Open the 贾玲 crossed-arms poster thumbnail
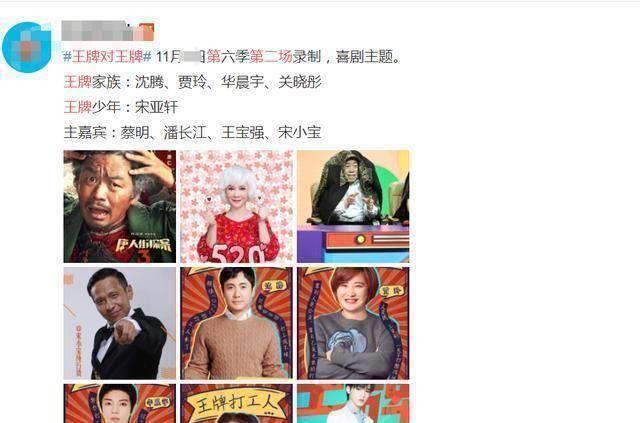This screenshot has height=423, width=640. tap(353, 323)
